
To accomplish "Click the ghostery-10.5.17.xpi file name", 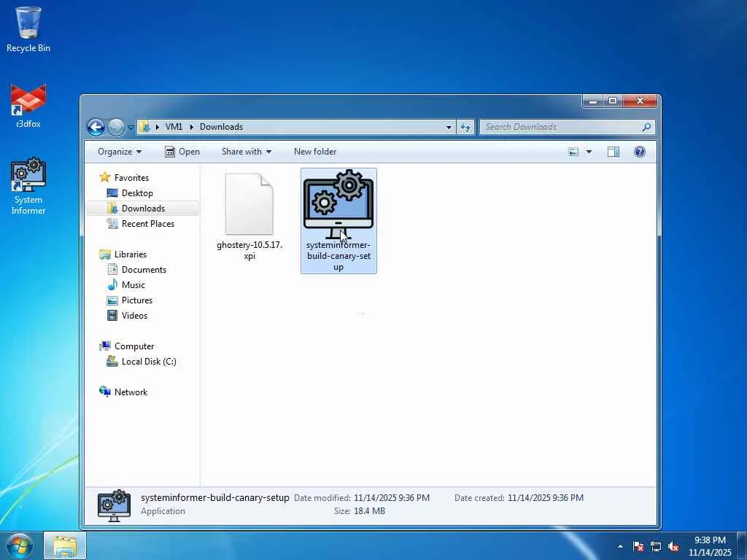I will pyautogui.click(x=249, y=251).
